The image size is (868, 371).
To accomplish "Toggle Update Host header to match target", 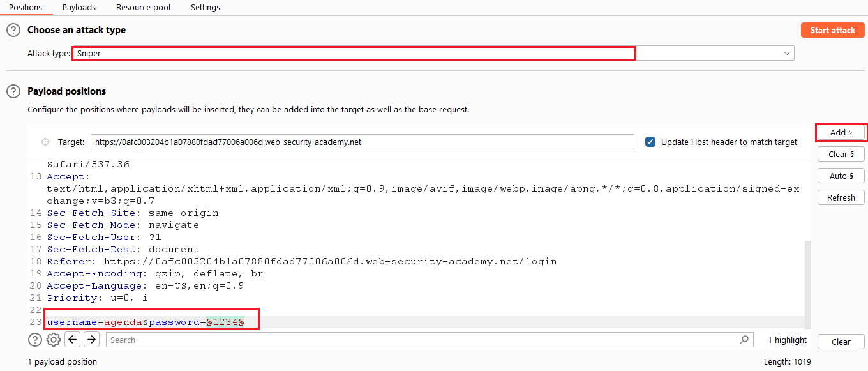I will pos(650,142).
